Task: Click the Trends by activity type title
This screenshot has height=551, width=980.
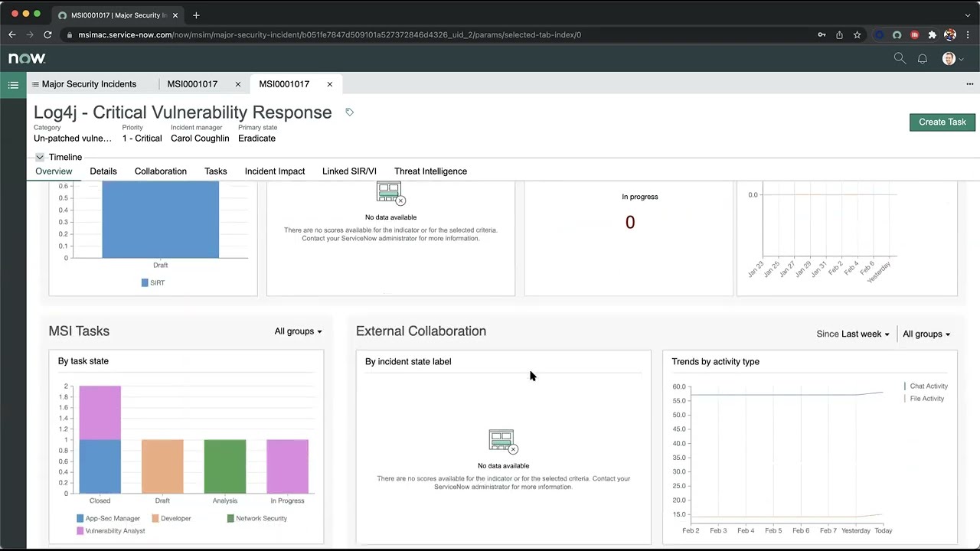Action: (x=715, y=362)
